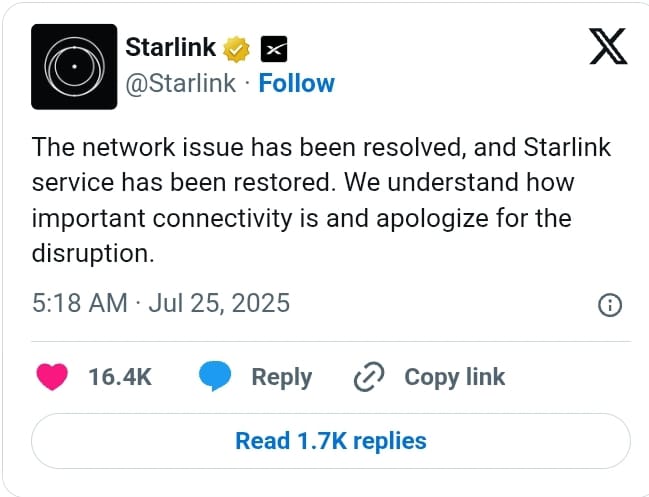Open the 5:18 AM Jul 25, 2025 timestamp

161,303
